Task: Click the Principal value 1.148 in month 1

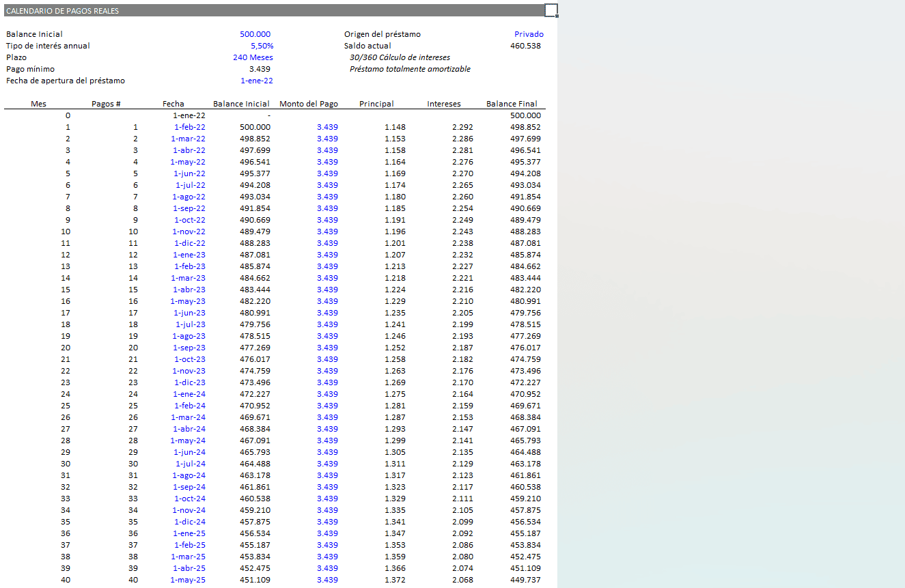Action: (395, 127)
